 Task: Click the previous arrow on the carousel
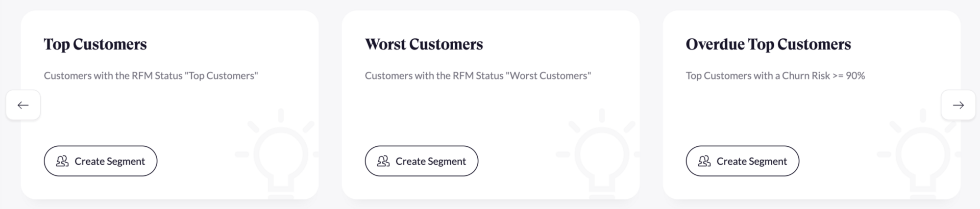tap(23, 105)
